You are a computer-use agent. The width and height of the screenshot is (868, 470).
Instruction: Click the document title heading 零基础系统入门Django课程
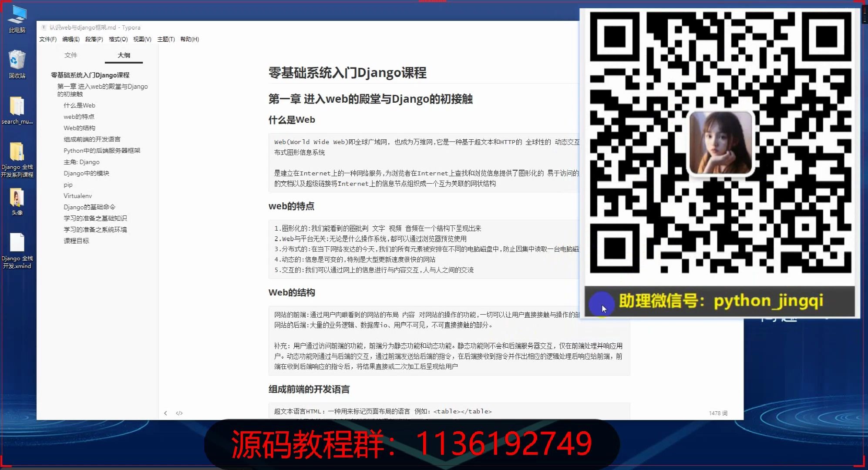click(x=347, y=73)
